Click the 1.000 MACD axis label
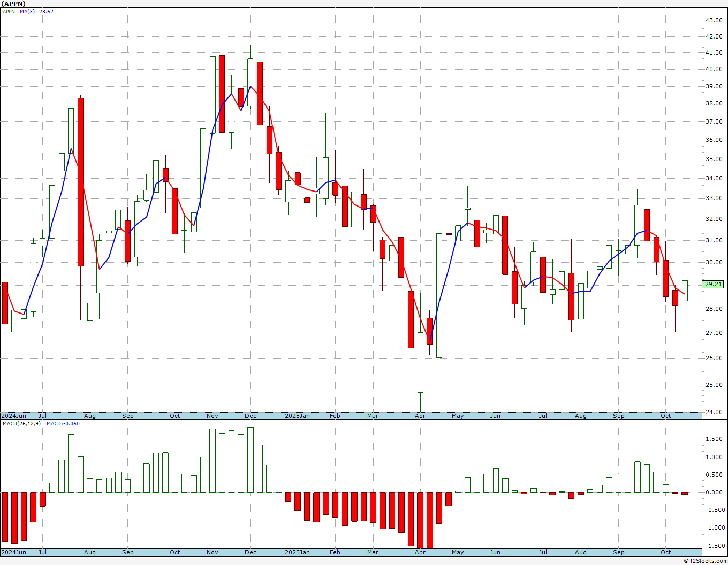Screen dimensions: 728x565 pyautogui.click(x=715, y=457)
